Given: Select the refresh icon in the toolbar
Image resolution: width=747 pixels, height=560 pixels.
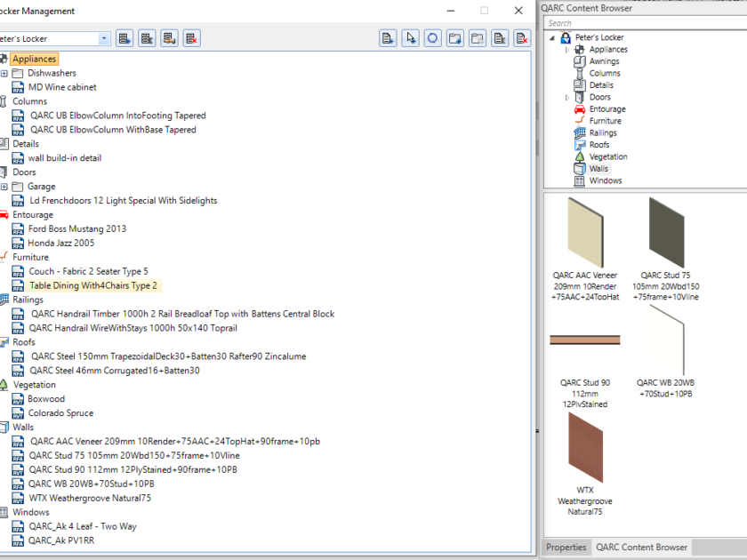Looking at the screenshot, I should pyautogui.click(x=432, y=38).
